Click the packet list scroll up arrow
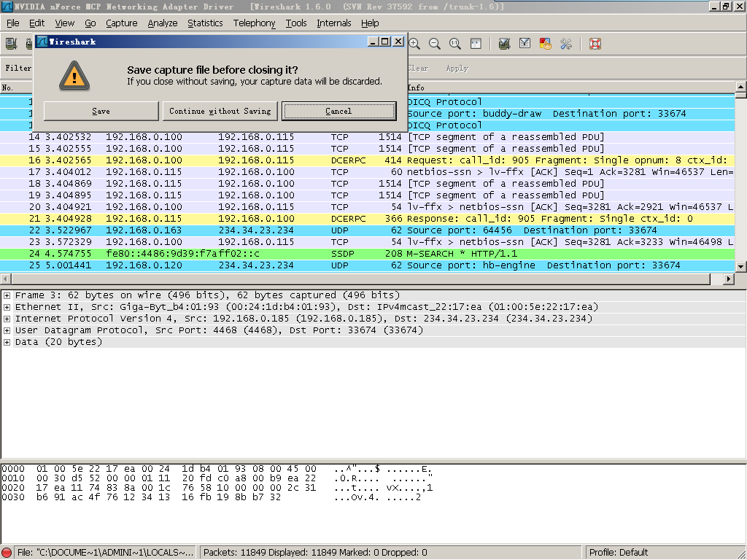Screen dimensions: 747x560 click(x=741, y=87)
